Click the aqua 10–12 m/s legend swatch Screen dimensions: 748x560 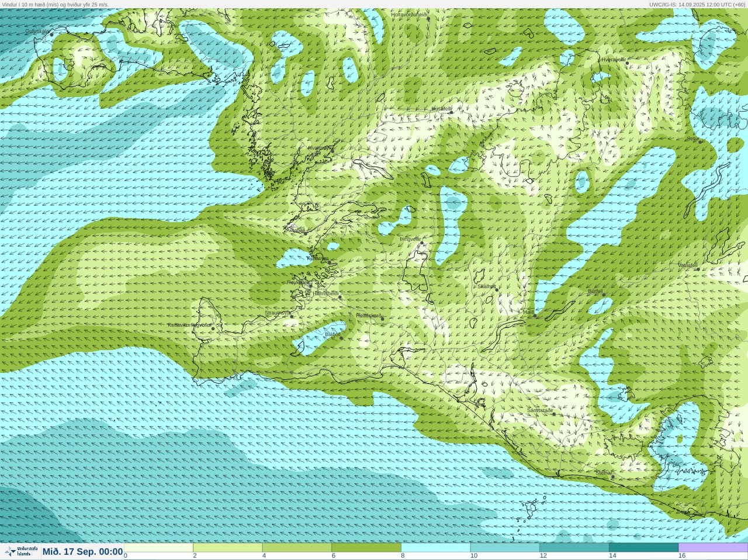coord(505,548)
